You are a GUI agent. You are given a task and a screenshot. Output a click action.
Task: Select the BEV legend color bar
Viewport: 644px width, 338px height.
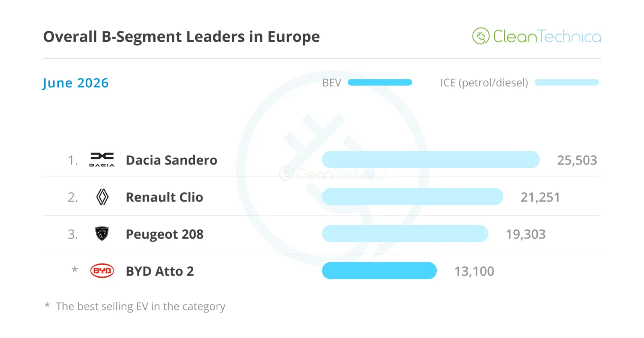pyautogui.click(x=380, y=82)
